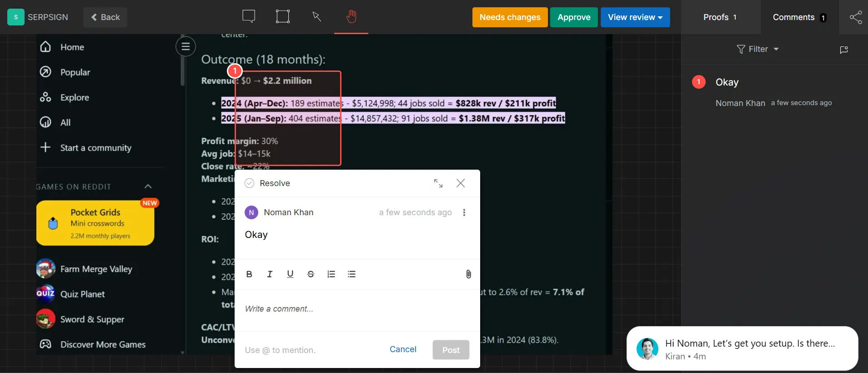Toggle strikethrough formatting in comment editor
The image size is (868, 373).
(311, 274)
